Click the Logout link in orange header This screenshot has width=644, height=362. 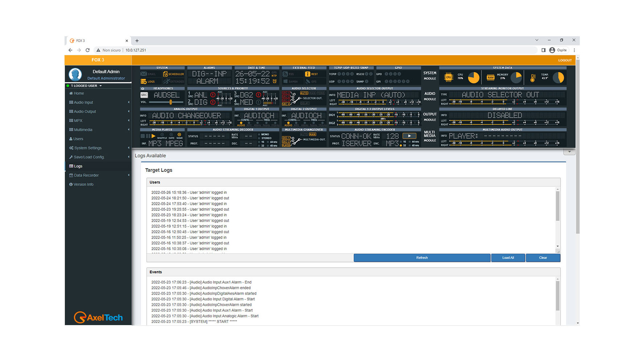tap(565, 60)
